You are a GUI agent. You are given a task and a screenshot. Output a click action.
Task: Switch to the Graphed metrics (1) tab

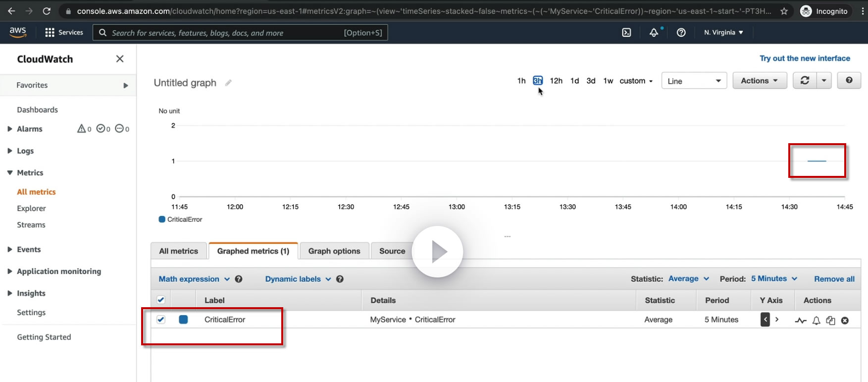pos(253,251)
